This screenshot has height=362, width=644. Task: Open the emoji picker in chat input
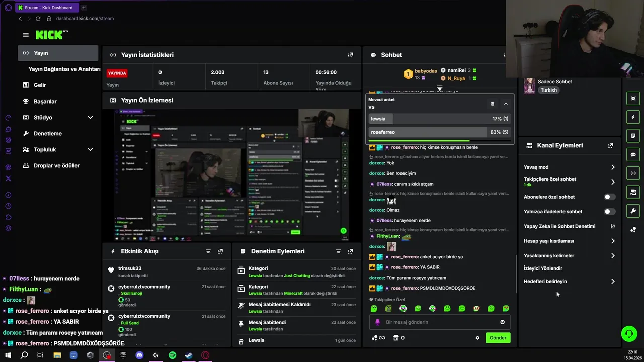502,322
